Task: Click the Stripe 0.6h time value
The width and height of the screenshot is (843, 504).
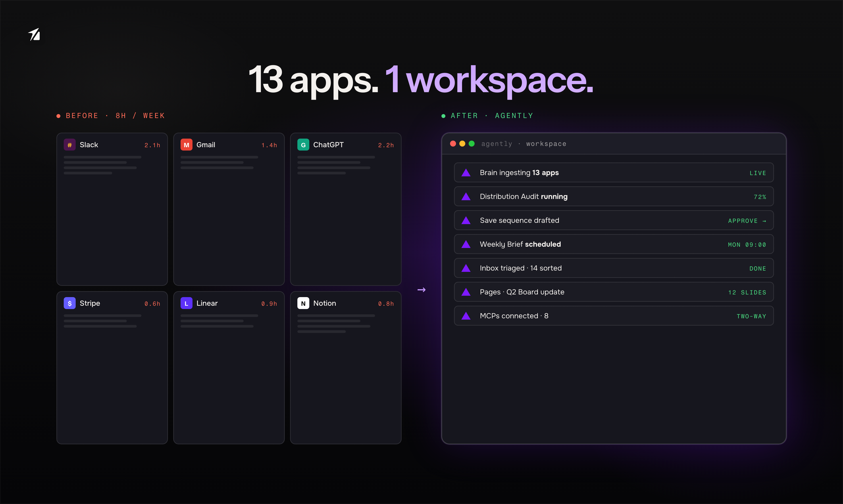Action: pyautogui.click(x=152, y=304)
